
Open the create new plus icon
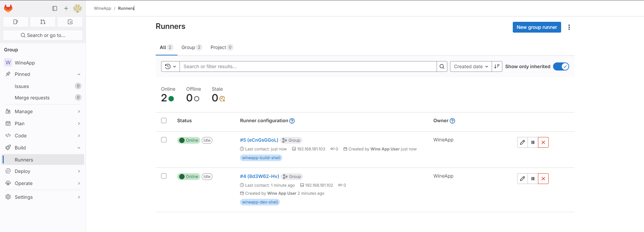(66, 8)
